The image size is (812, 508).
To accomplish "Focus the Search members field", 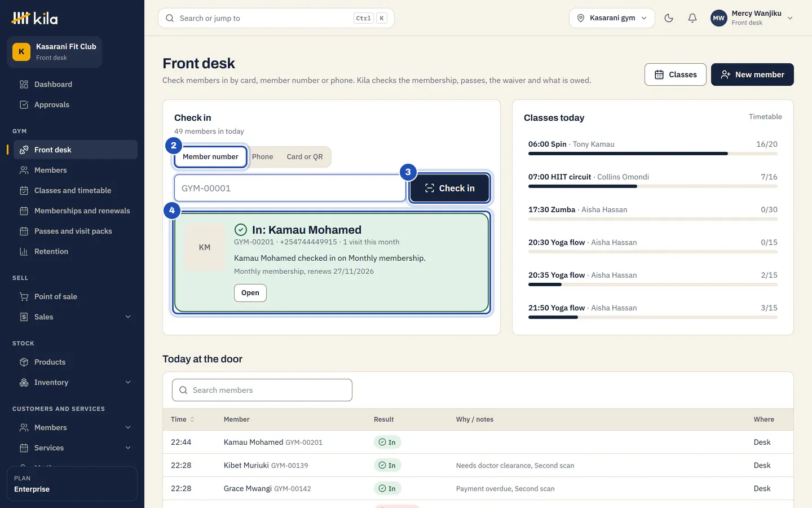I will click(x=262, y=390).
